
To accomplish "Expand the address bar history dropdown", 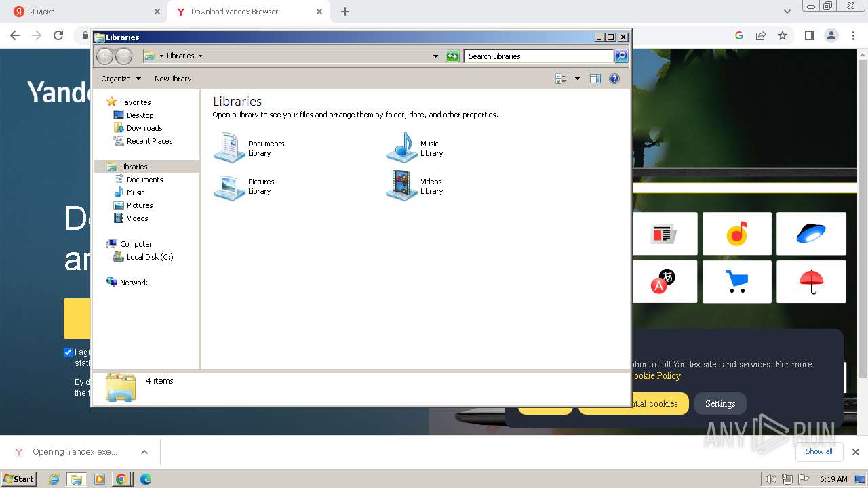I will (x=435, y=56).
